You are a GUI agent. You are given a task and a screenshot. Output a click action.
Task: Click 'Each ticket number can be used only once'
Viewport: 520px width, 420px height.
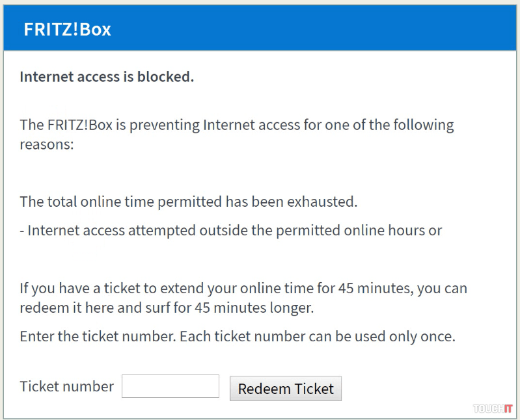317,337
